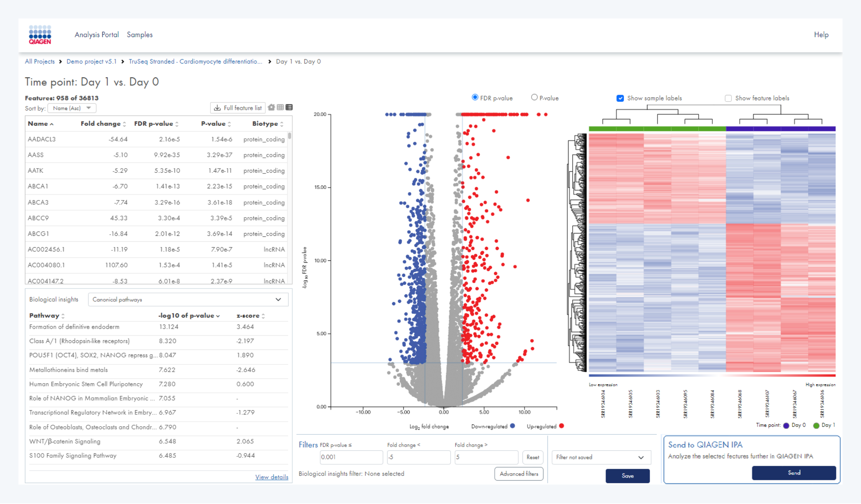Enable Show feature labels checkbox

pyautogui.click(x=728, y=98)
